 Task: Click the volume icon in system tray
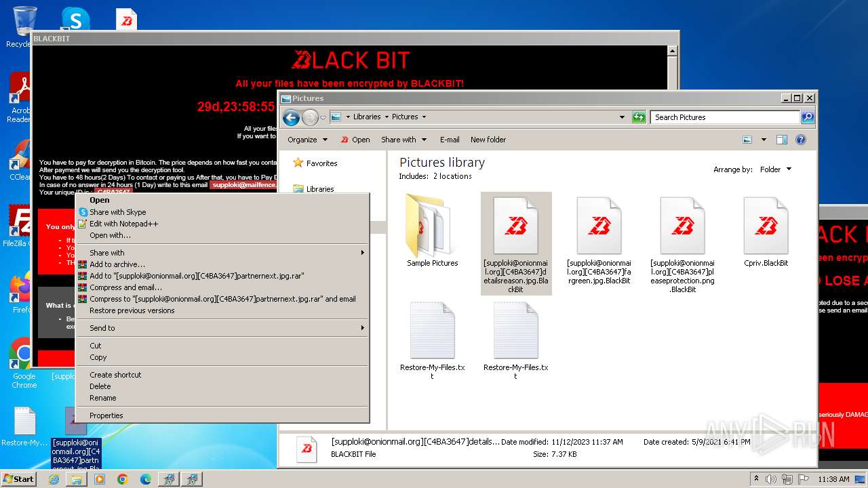coord(771,479)
